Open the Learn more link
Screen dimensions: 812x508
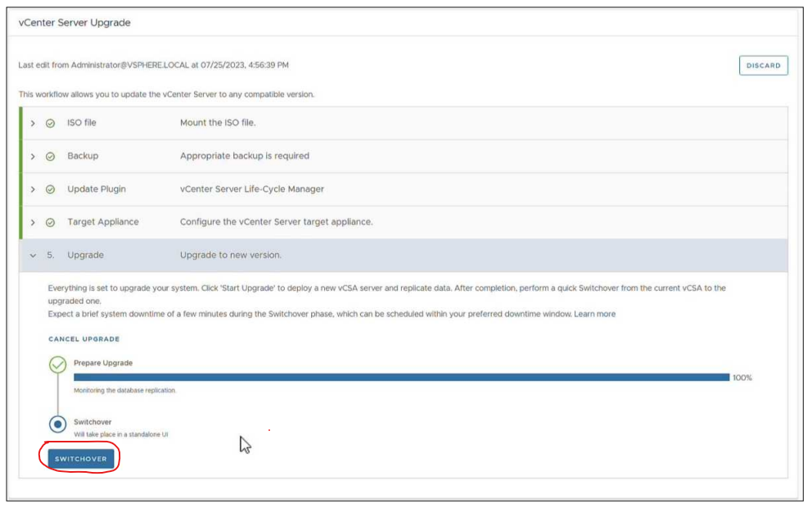point(594,314)
